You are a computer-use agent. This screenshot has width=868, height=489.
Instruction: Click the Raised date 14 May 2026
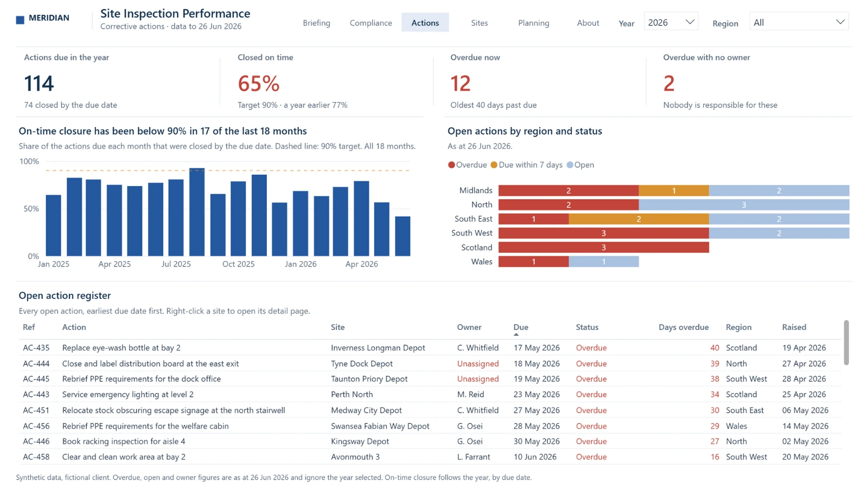[x=805, y=426]
